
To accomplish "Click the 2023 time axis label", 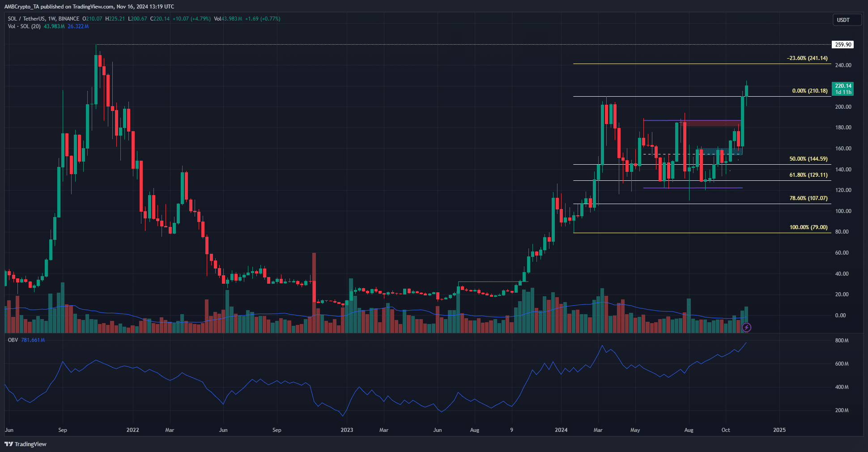I will point(347,430).
